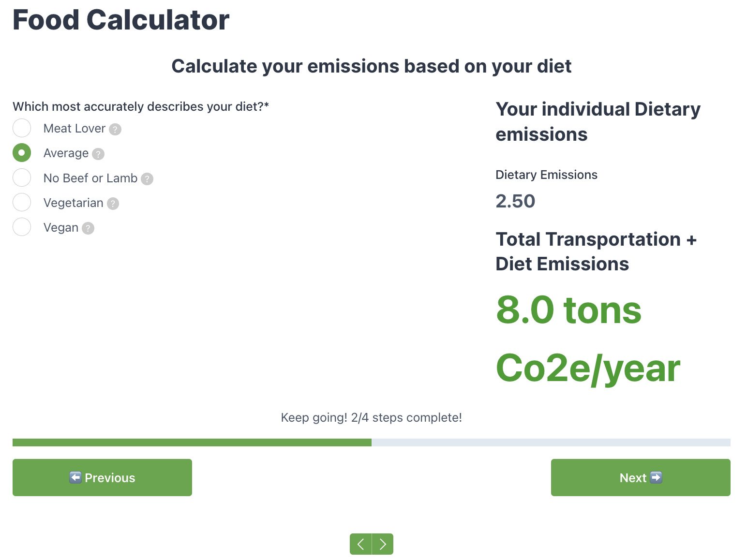This screenshot has height=560, width=747.
Task: Select the Meat Lover diet option
Action: (x=22, y=128)
